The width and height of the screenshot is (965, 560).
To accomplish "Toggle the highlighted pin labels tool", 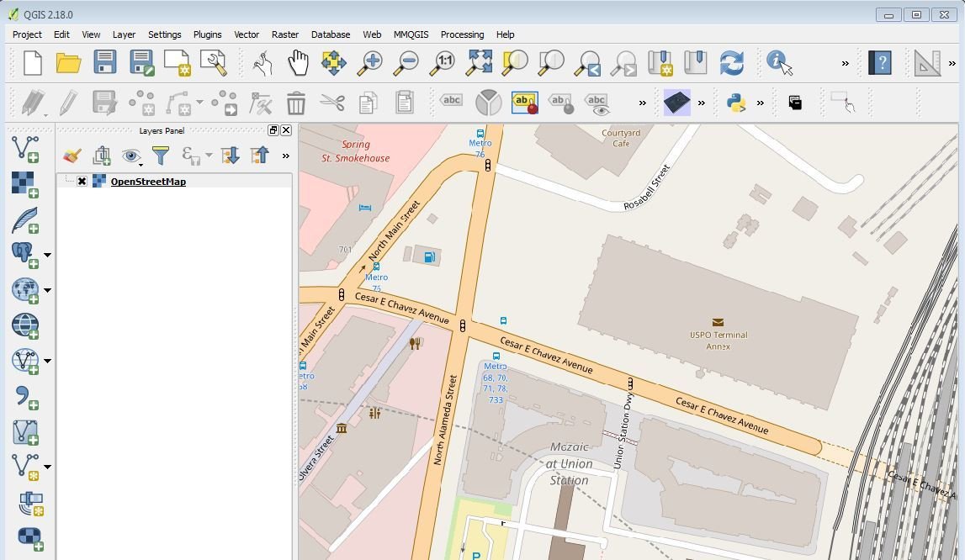I will click(x=525, y=103).
